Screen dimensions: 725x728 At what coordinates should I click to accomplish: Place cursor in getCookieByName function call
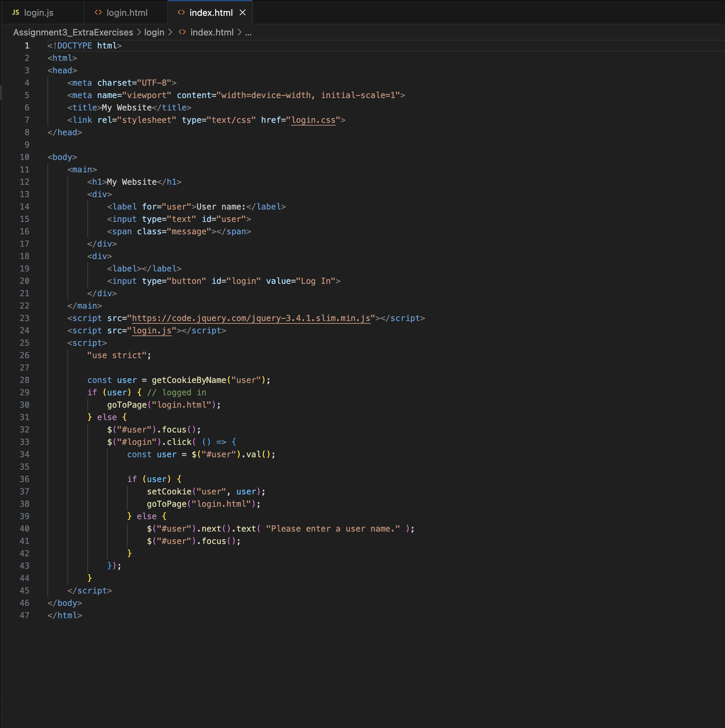tap(189, 380)
